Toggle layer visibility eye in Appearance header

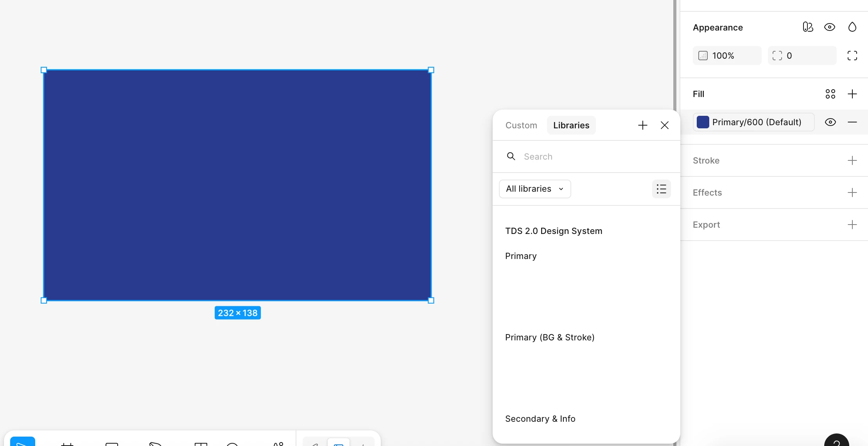tap(830, 27)
